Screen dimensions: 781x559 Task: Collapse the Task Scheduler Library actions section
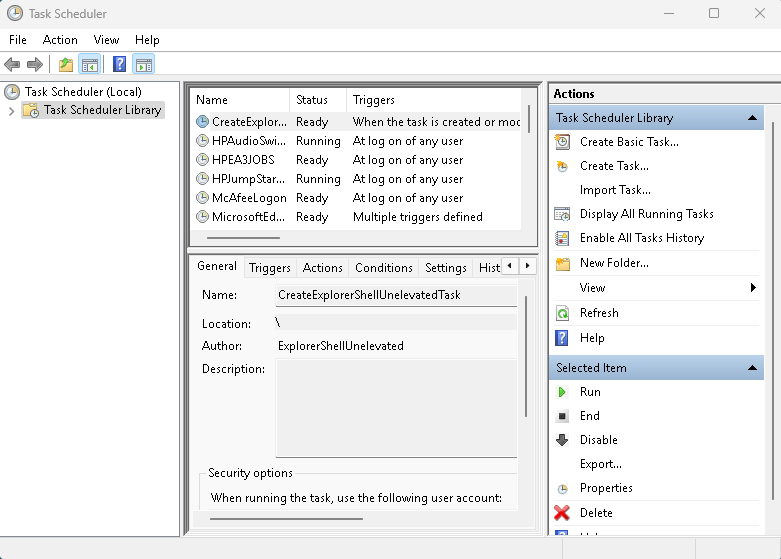tap(752, 118)
